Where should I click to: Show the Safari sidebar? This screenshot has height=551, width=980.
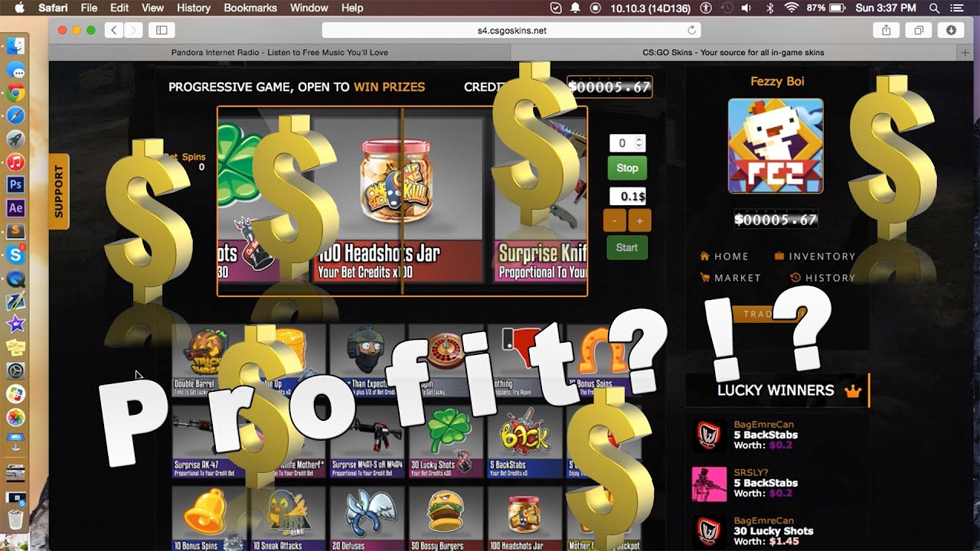click(x=162, y=31)
